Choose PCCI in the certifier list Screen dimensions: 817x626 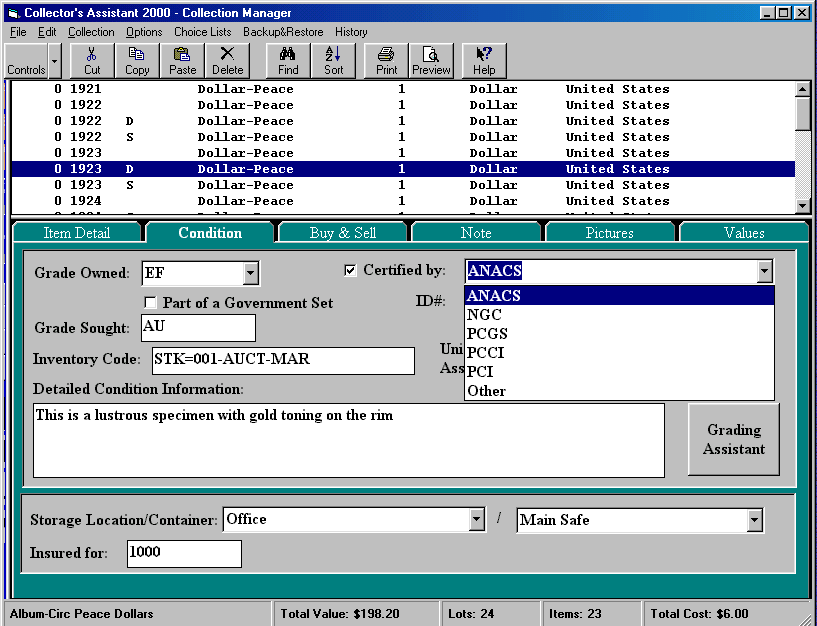click(619, 353)
